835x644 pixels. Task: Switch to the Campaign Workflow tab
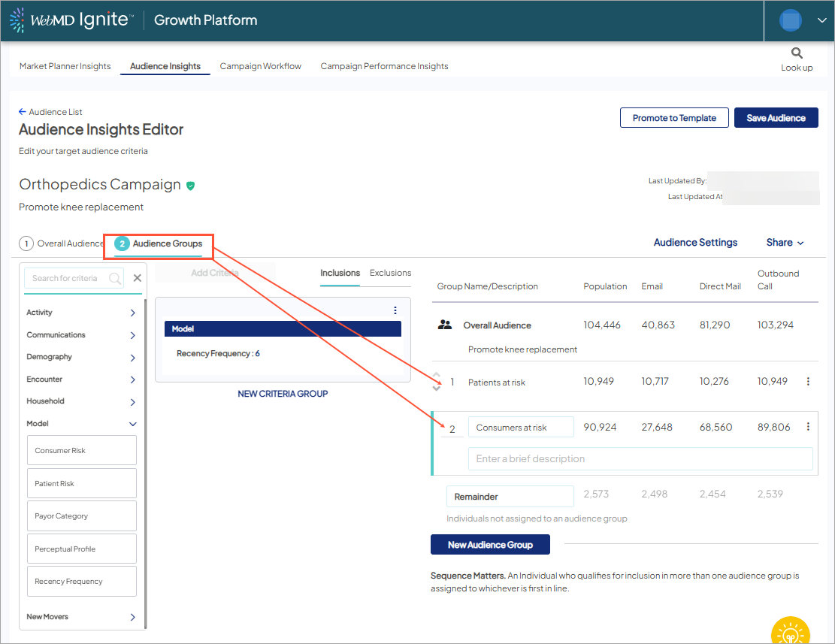pos(260,66)
